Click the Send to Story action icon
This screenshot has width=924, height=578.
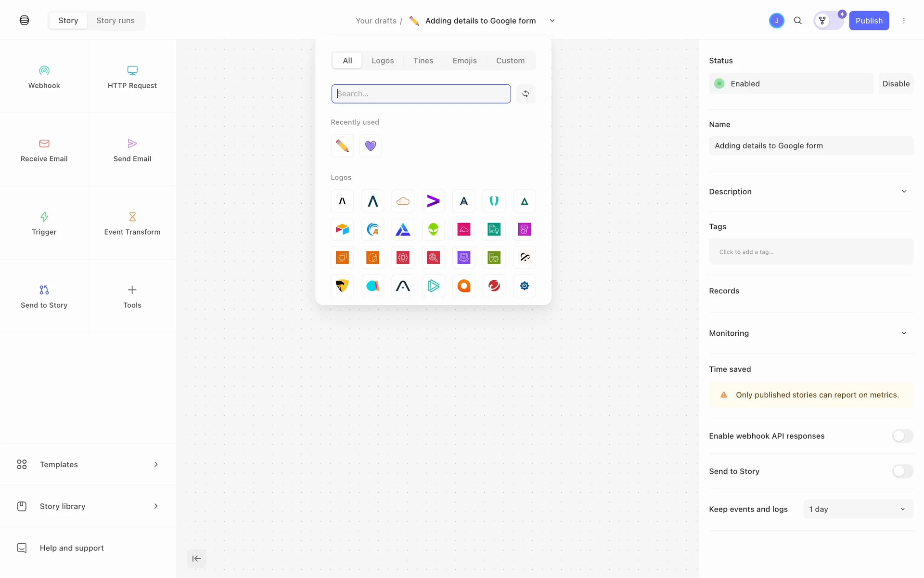(x=44, y=290)
